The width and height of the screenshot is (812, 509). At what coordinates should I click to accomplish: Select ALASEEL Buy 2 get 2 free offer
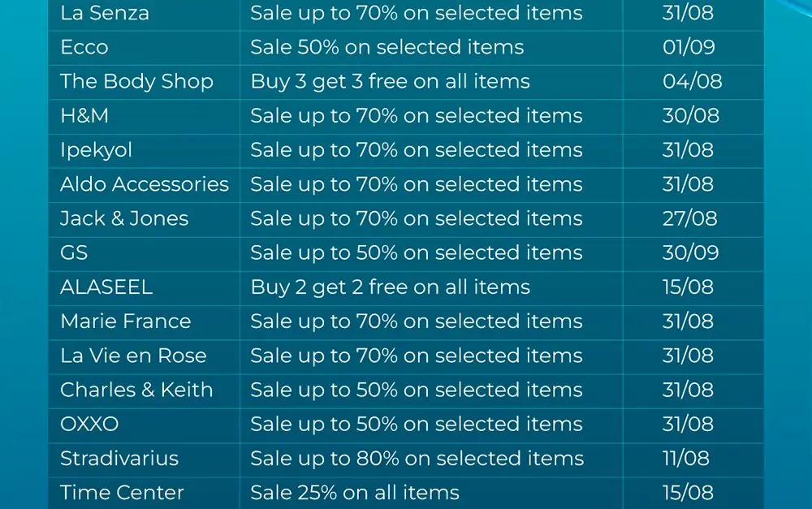[x=390, y=287]
